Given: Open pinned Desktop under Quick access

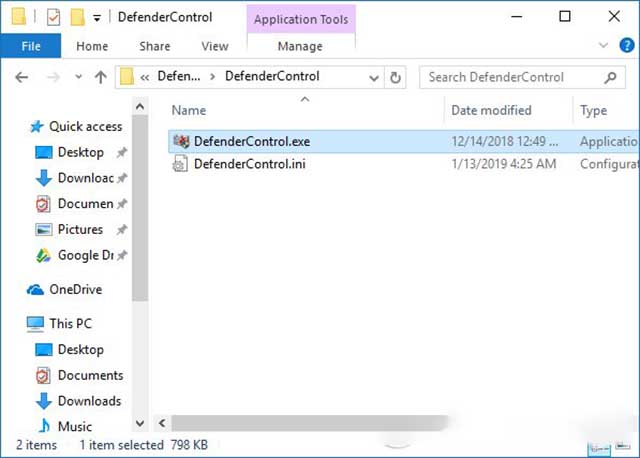Looking at the screenshot, I should click(x=81, y=152).
